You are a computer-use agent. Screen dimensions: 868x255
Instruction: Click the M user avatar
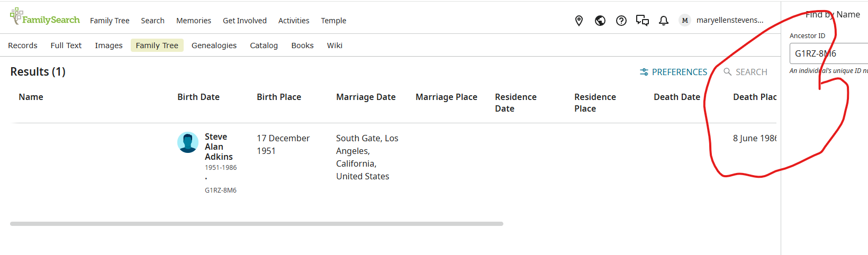pyautogui.click(x=685, y=21)
